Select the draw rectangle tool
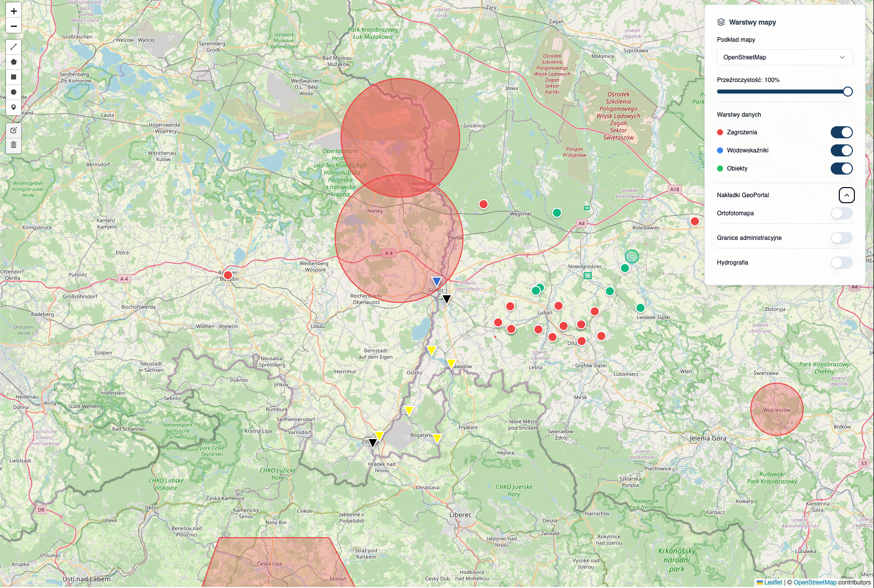The height and width of the screenshot is (588, 874). point(14,77)
